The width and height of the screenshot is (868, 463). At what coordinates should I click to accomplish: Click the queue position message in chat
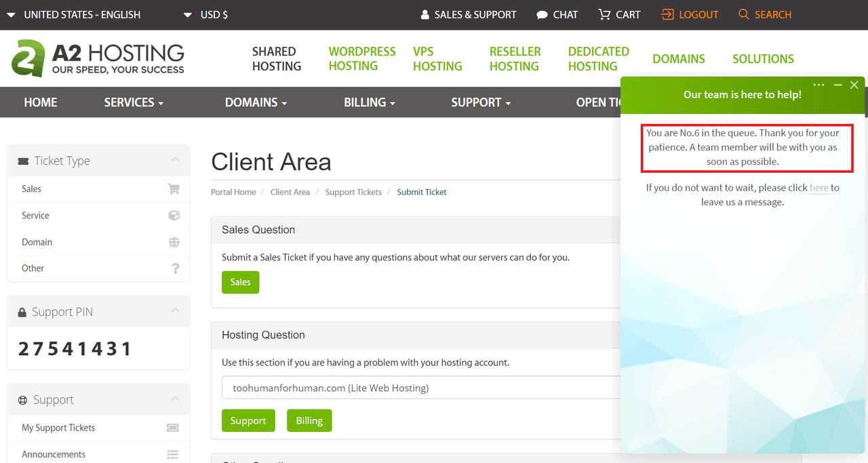[x=747, y=147]
